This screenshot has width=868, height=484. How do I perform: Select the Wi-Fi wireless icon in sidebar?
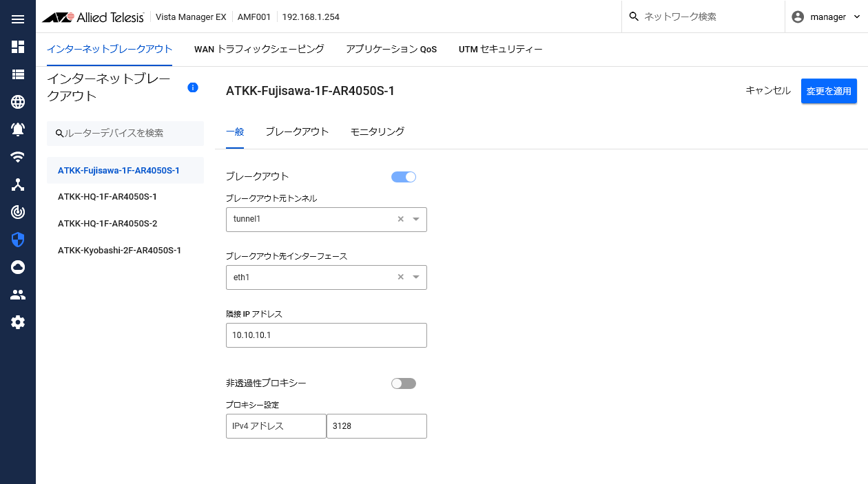[x=18, y=157]
